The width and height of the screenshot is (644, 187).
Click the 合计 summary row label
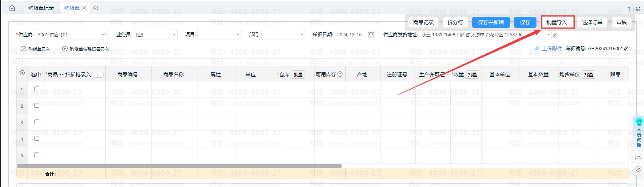51,174
